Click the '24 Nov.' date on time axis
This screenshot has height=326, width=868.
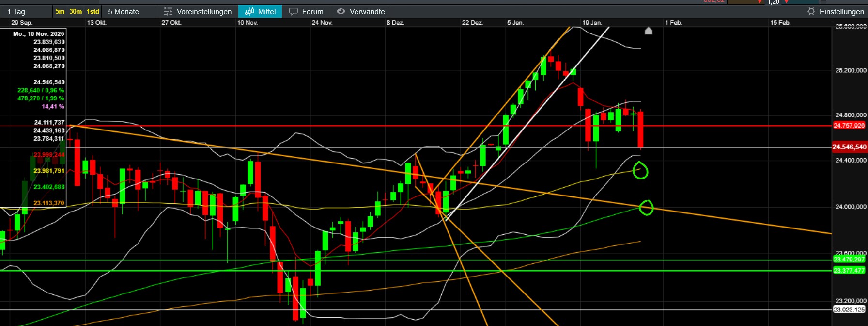(x=322, y=23)
